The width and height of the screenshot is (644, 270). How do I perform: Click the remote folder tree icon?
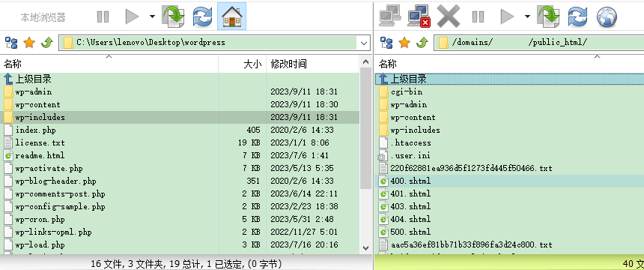pos(386,43)
